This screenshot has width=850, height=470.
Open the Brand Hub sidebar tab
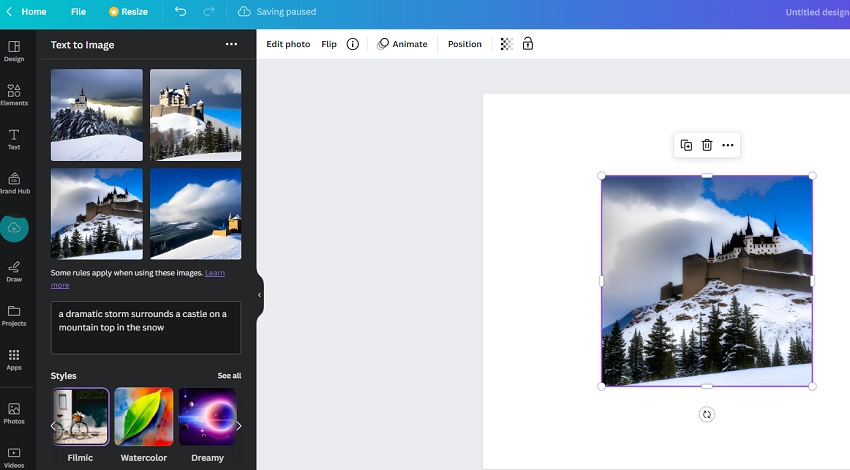coord(14,183)
